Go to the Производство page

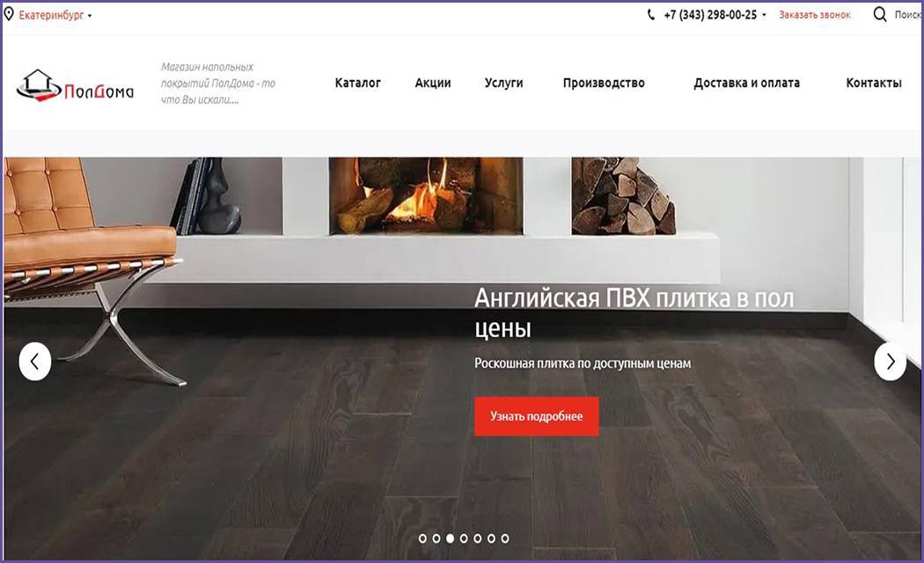604,83
